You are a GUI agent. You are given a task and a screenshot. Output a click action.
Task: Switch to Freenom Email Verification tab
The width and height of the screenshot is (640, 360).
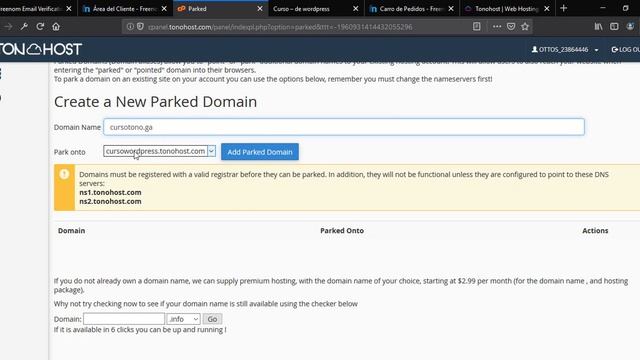tap(31, 9)
